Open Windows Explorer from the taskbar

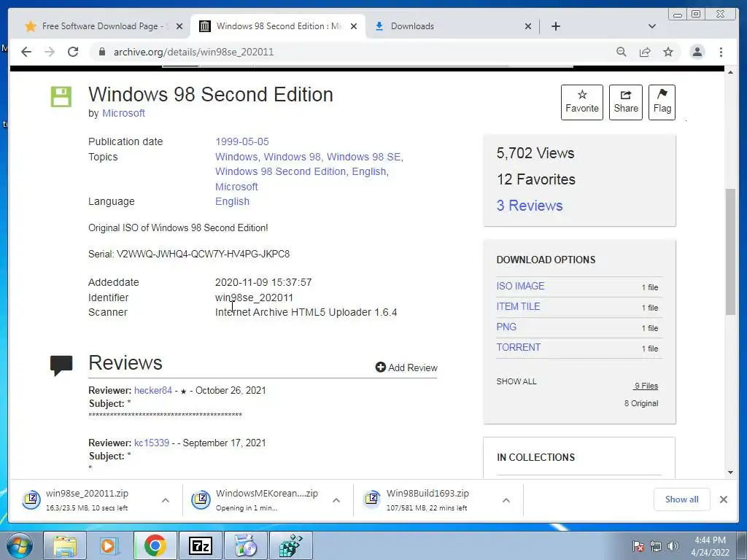point(65,545)
